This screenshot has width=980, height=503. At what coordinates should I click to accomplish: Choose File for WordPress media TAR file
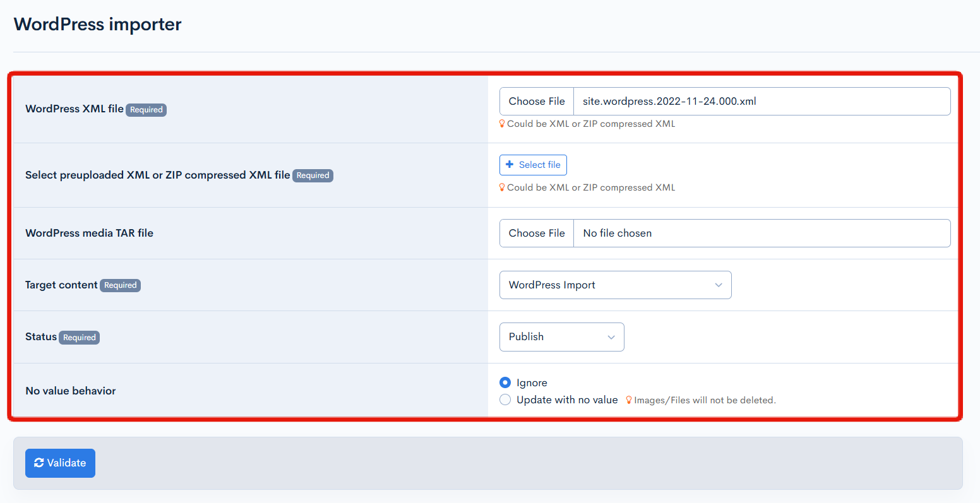[x=537, y=234]
